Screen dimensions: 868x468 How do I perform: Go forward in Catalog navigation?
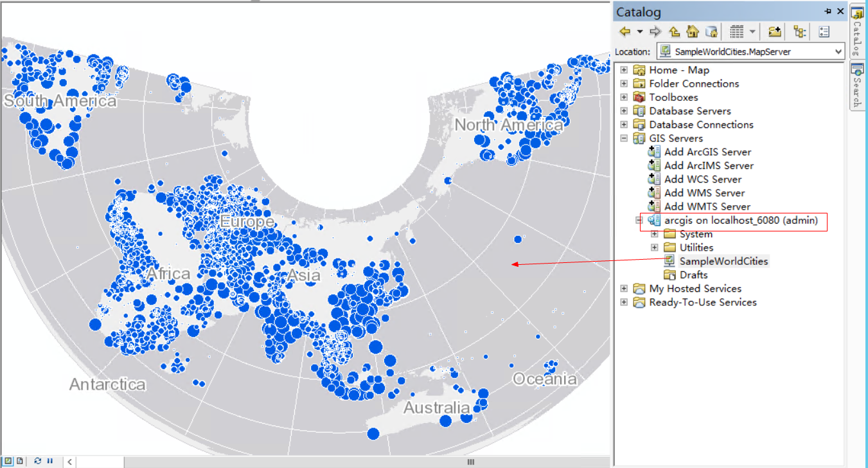[655, 32]
